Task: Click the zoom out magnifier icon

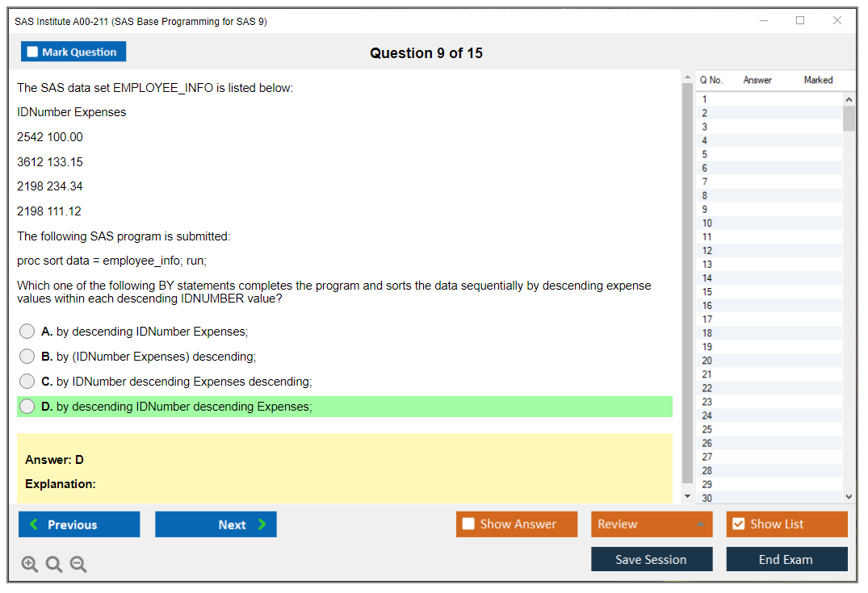Action: coord(78,565)
